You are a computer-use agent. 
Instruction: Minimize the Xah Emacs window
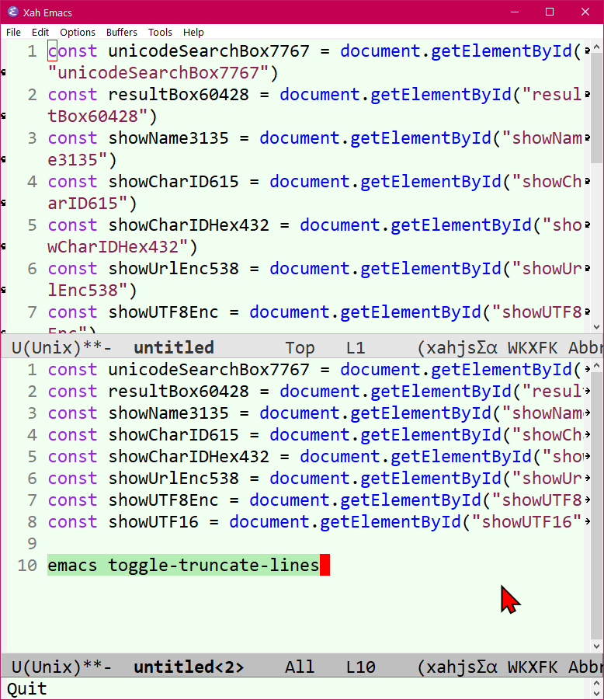pos(515,12)
